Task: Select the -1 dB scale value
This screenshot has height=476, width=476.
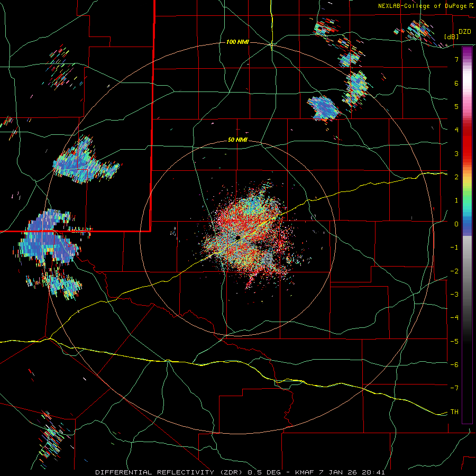Action: (454, 248)
